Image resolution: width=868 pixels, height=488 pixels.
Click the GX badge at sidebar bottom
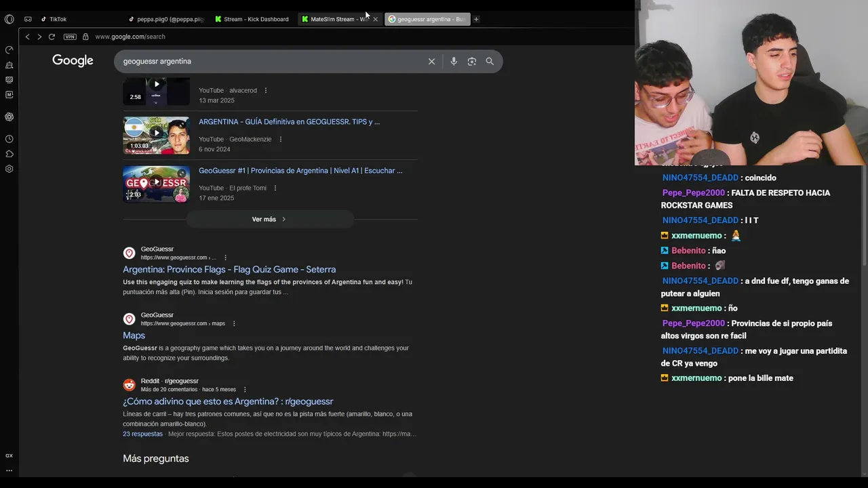pyautogui.click(x=9, y=455)
